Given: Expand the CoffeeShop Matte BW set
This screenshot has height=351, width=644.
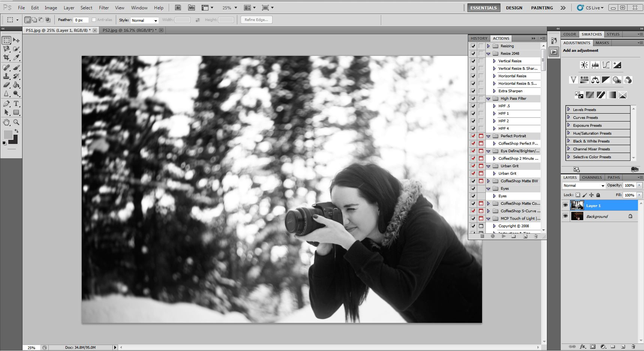Looking at the screenshot, I should point(488,181).
